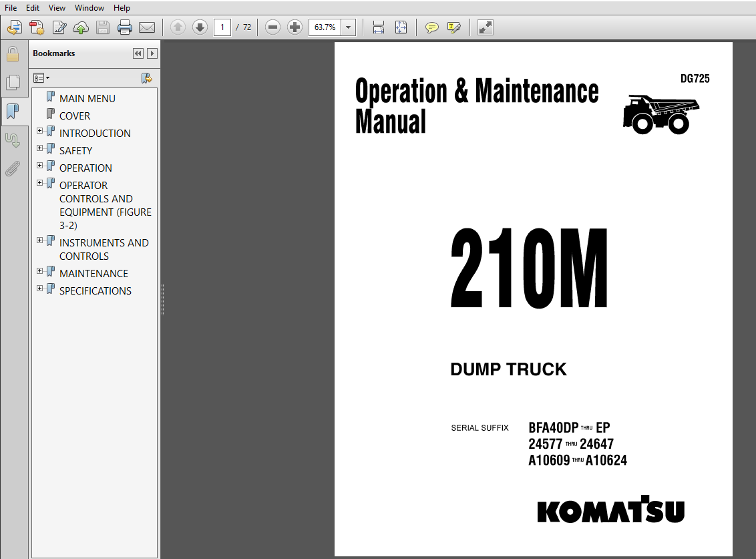Expand the Bookmarks panel right-arrow button

(x=152, y=53)
